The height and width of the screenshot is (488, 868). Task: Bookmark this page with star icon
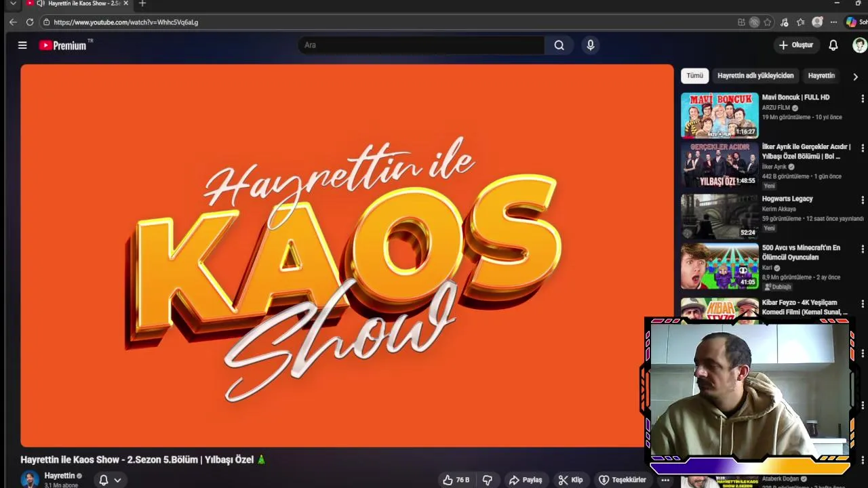768,22
